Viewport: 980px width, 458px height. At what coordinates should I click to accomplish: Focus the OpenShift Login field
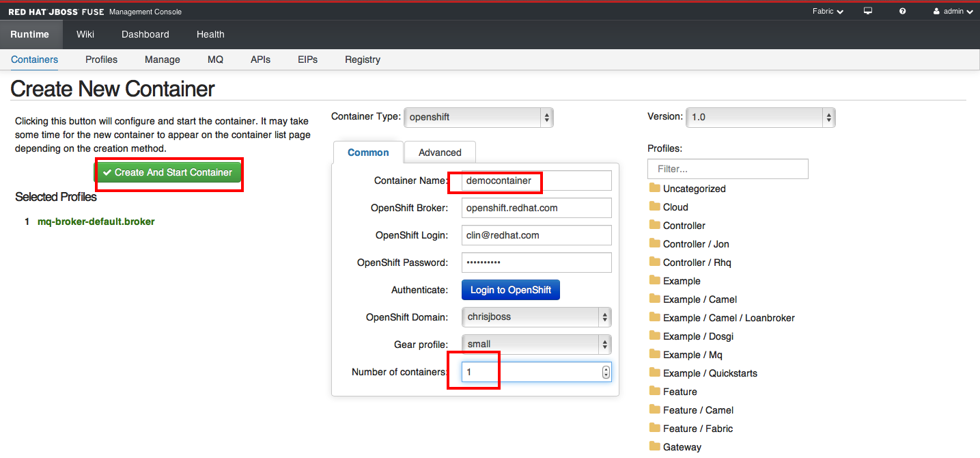pos(537,235)
